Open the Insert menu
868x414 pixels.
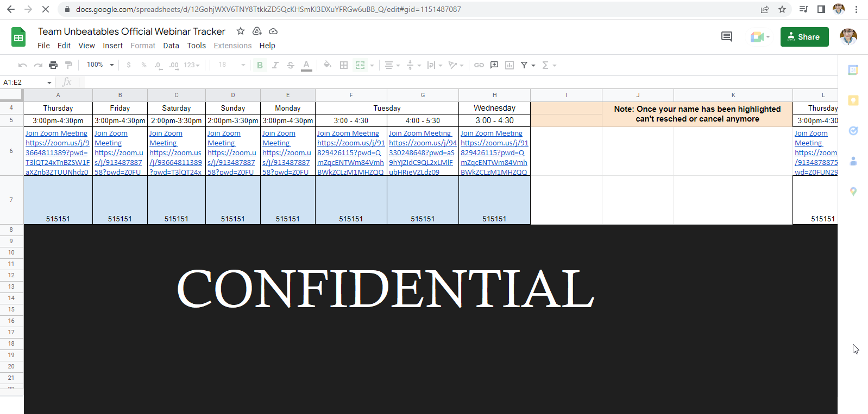point(113,46)
